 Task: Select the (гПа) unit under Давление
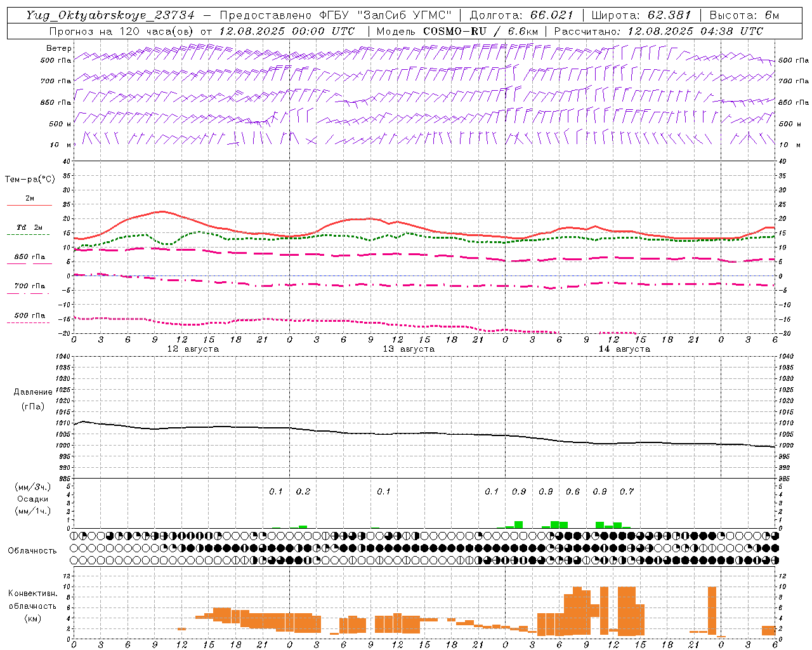[33, 406]
